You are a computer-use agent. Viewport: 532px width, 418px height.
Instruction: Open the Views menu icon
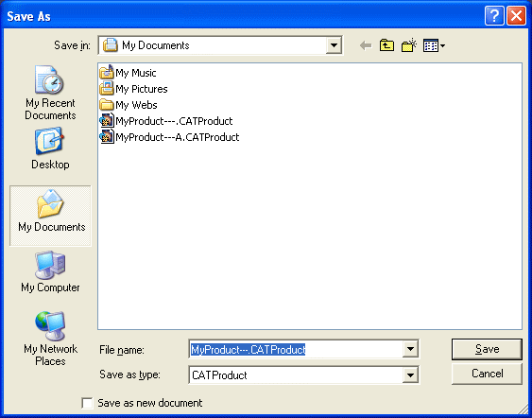coord(434,45)
